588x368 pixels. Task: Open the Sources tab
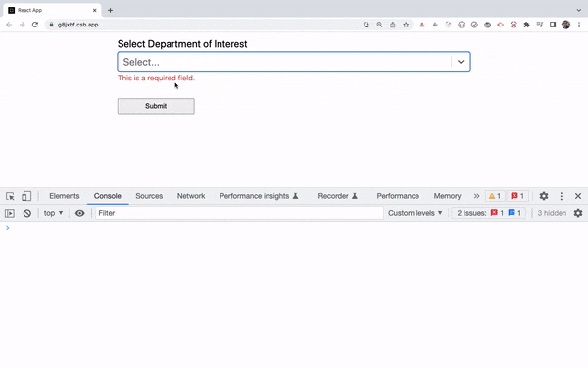(x=149, y=196)
